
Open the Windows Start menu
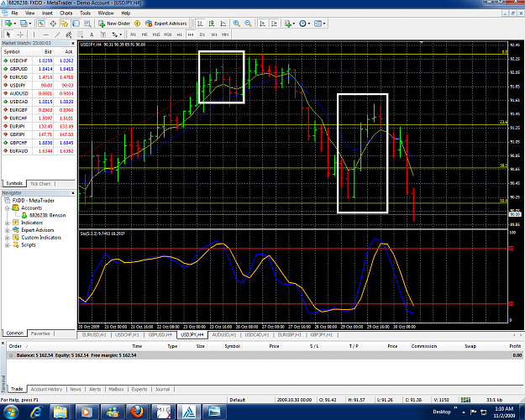[x=11, y=412]
